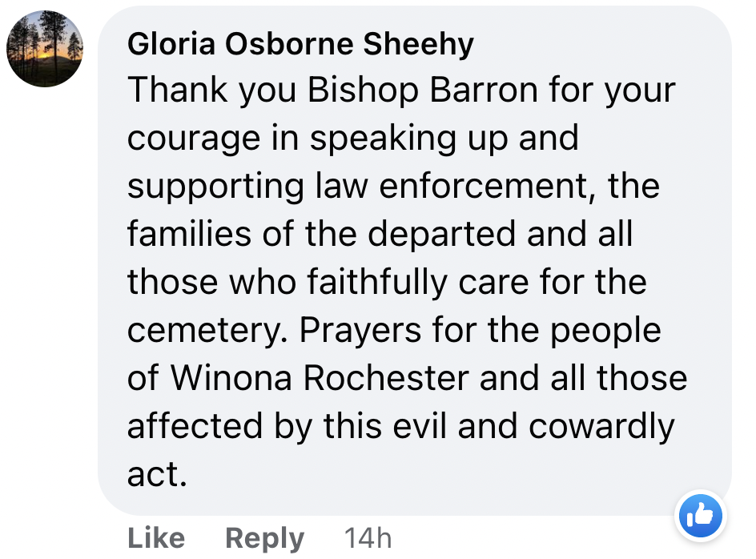Open commenter name Gloria Osborne Sheehy
The width and height of the screenshot is (756, 559).
pyautogui.click(x=300, y=45)
